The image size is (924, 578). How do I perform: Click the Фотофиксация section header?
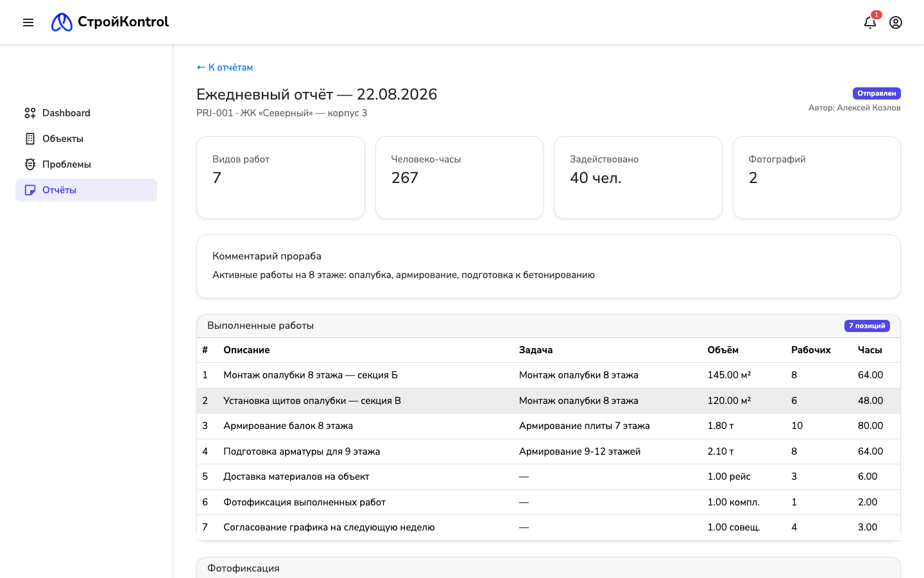click(x=549, y=568)
